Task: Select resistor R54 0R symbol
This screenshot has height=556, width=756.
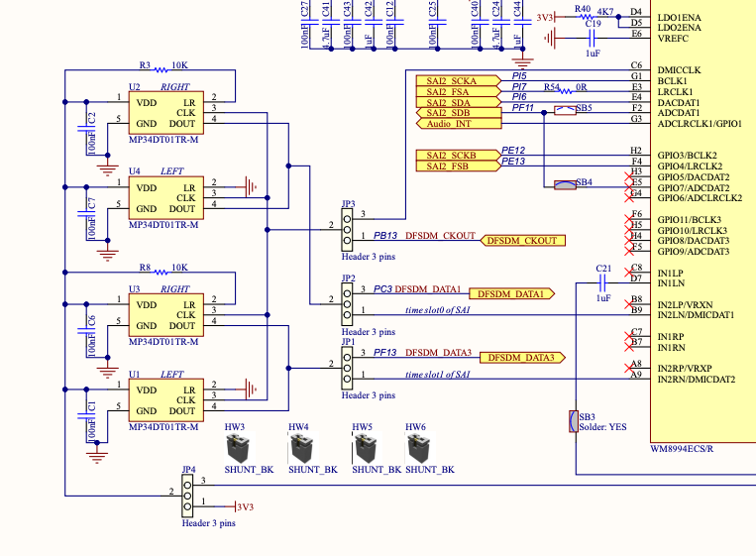Action: coord(565,90)
